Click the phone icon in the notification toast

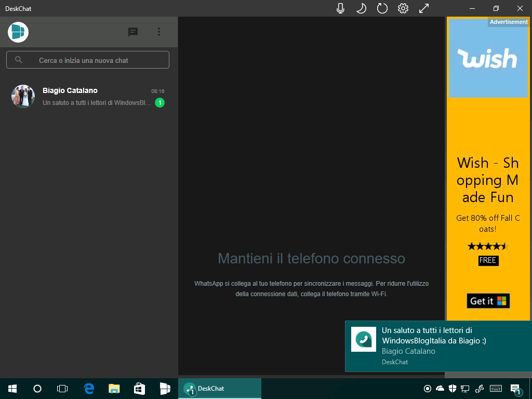363,339
